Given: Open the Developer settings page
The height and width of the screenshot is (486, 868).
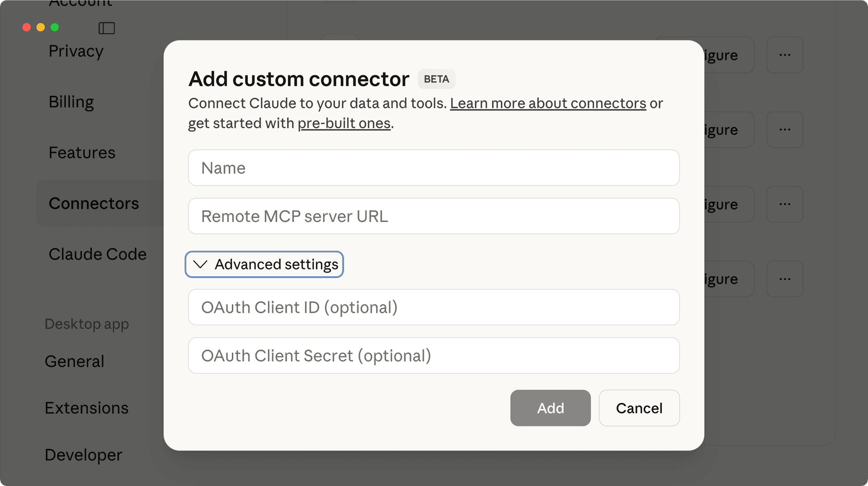Looking at the screenshot, I should (84, 455).
